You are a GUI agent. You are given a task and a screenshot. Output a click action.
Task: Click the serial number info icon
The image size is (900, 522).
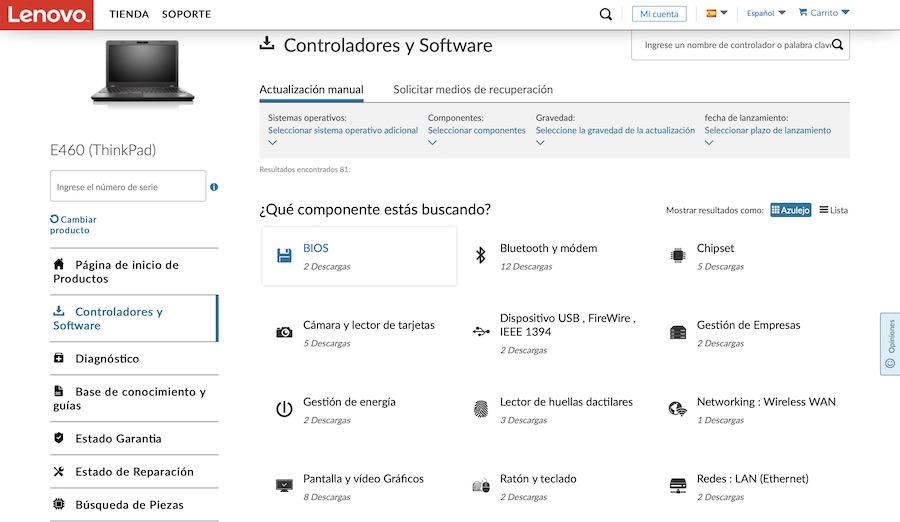tap(214, 187)
